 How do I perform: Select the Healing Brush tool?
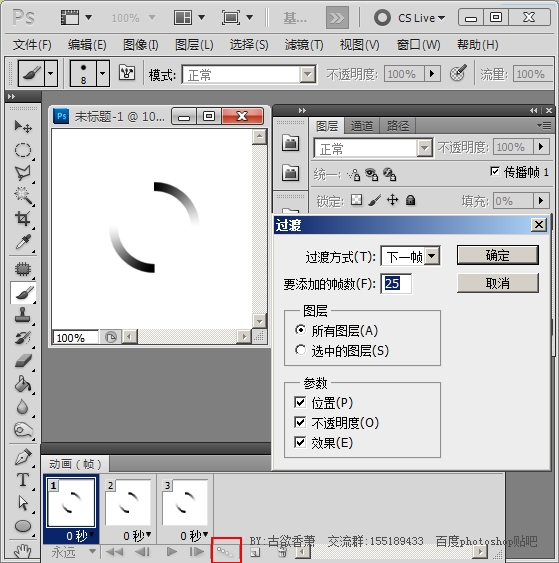pos(23,269)
